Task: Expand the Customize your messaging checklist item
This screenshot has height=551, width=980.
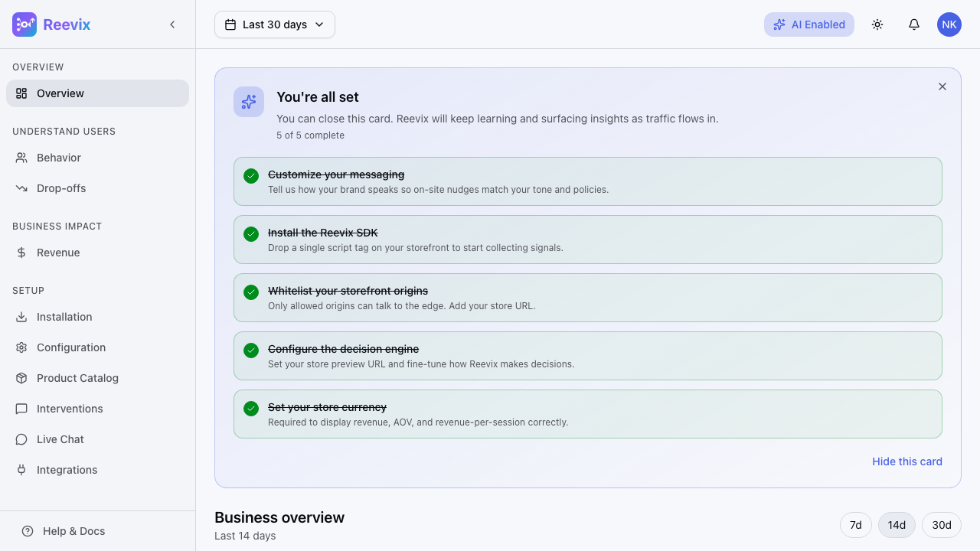Action: tap(336, 174)
